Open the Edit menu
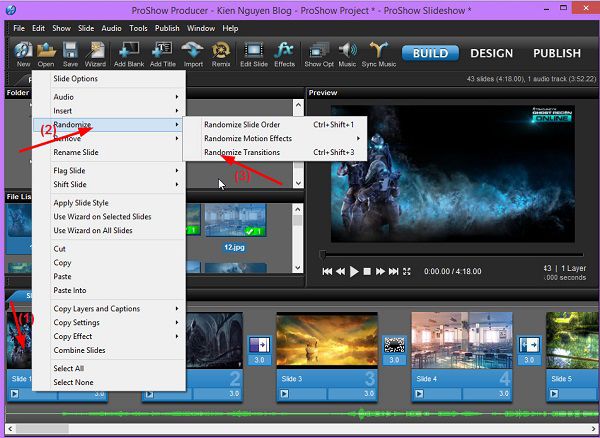This screenshot has width=600, height=438. coord(38,28)
